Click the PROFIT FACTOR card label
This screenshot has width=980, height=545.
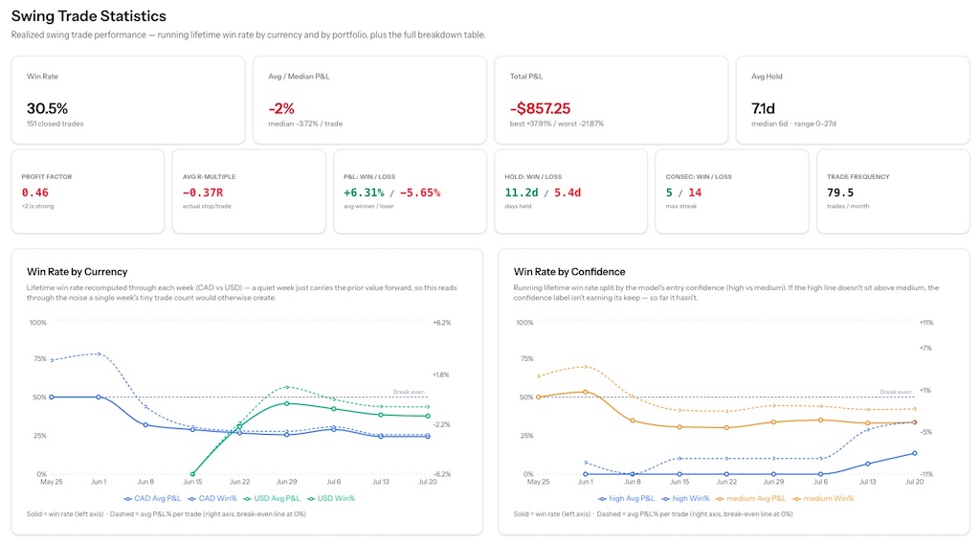click(47, 177)
